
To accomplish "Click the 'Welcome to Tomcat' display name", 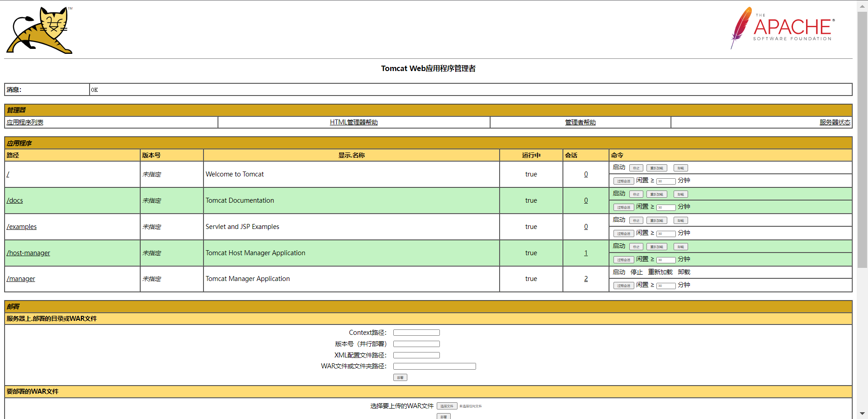I will coord(234,174).
